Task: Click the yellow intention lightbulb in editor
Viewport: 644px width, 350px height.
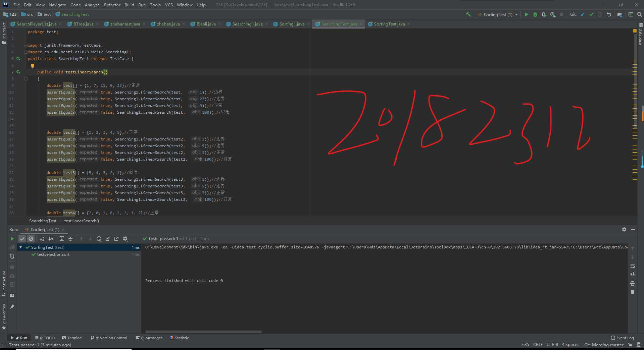Action: coord(33,66)
